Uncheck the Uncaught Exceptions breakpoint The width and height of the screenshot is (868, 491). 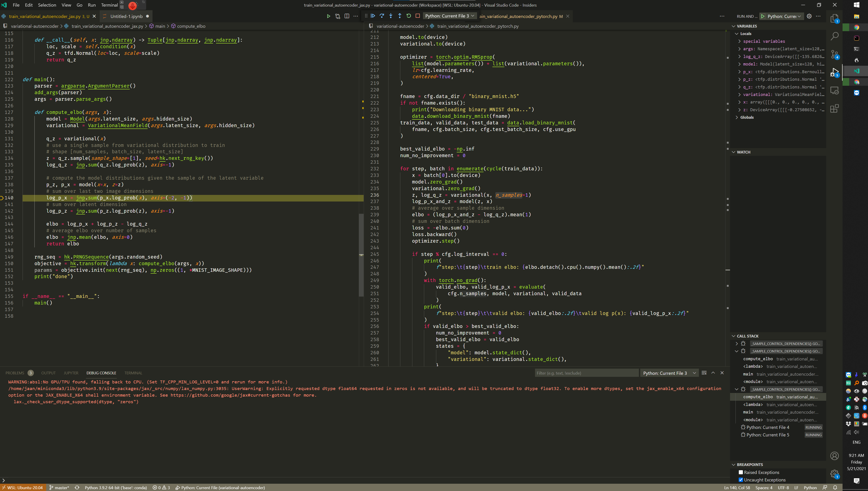(741, 480)
